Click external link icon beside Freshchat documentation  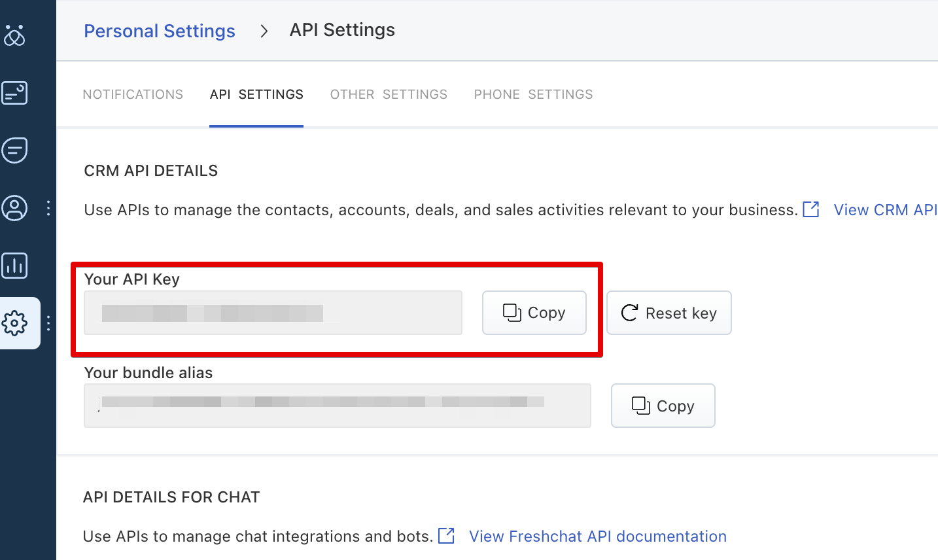click(x=446, y=536)
